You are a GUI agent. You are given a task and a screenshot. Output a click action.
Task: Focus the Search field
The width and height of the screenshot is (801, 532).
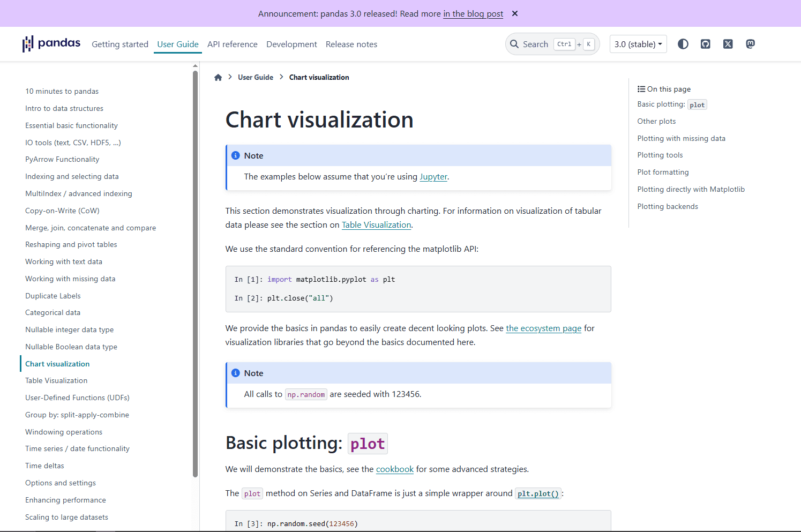tap(552, 44)
